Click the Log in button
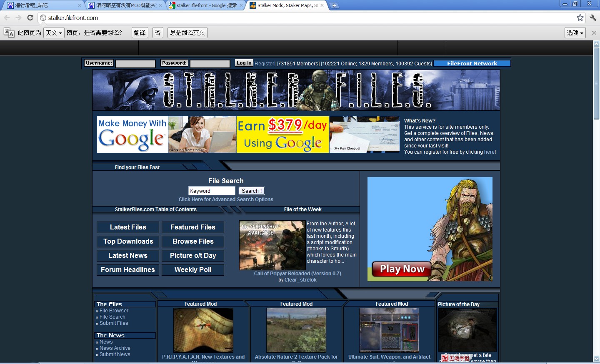Image resolution: width=600 pixels, height=364 pixels. click(244, 63)
